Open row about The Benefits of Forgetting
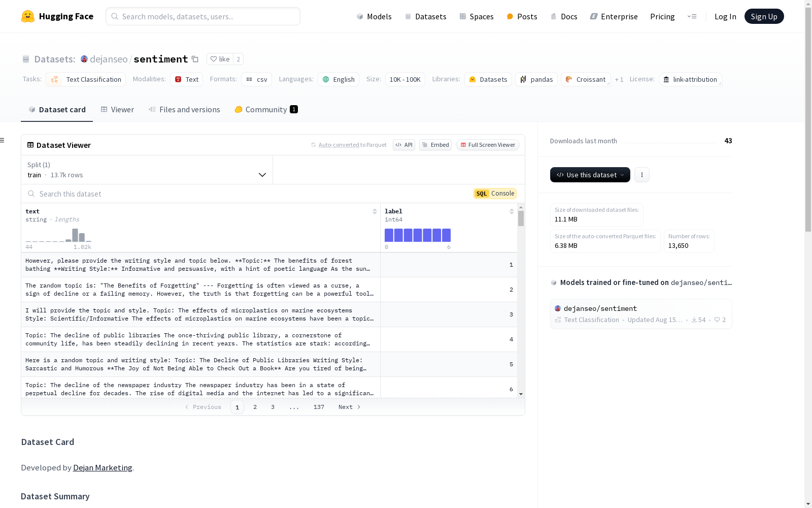The image size is (812, 508). point(269,290)
